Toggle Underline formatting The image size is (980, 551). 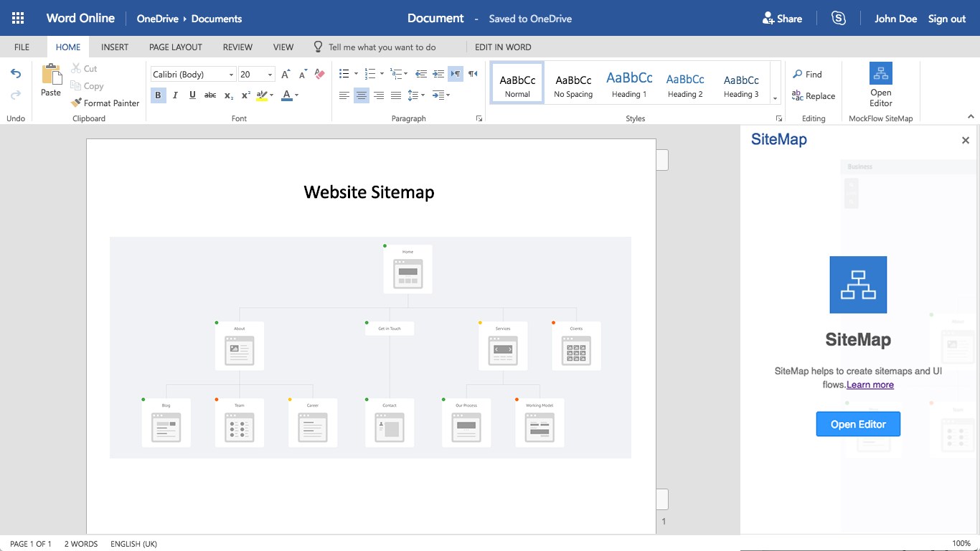point(192,95)
